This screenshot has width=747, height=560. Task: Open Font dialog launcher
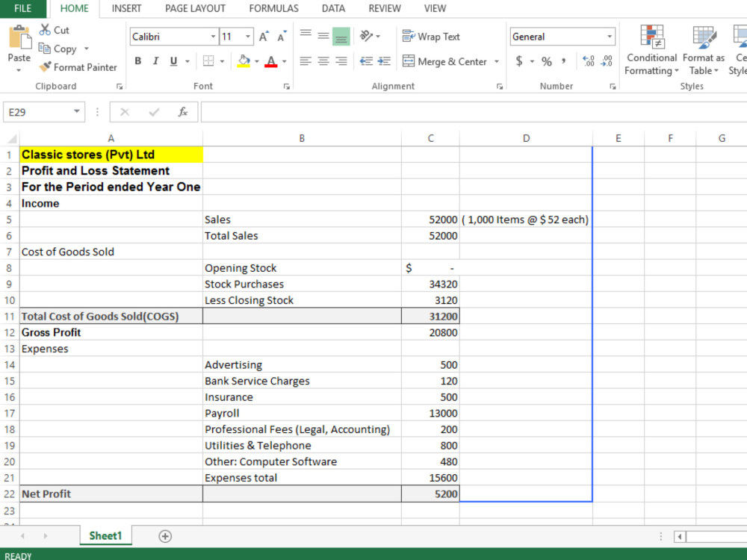pyautogui.click(x=286, y=87)
